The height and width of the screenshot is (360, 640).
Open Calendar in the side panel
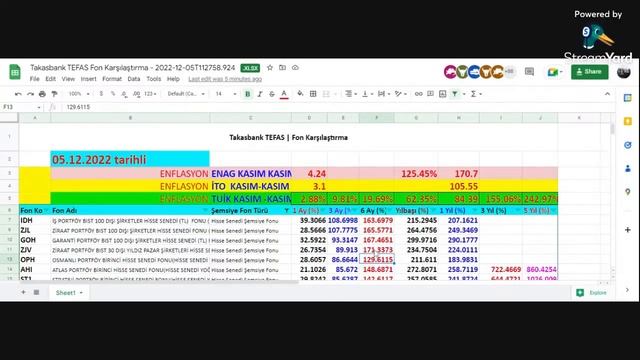tap(628, 98)
